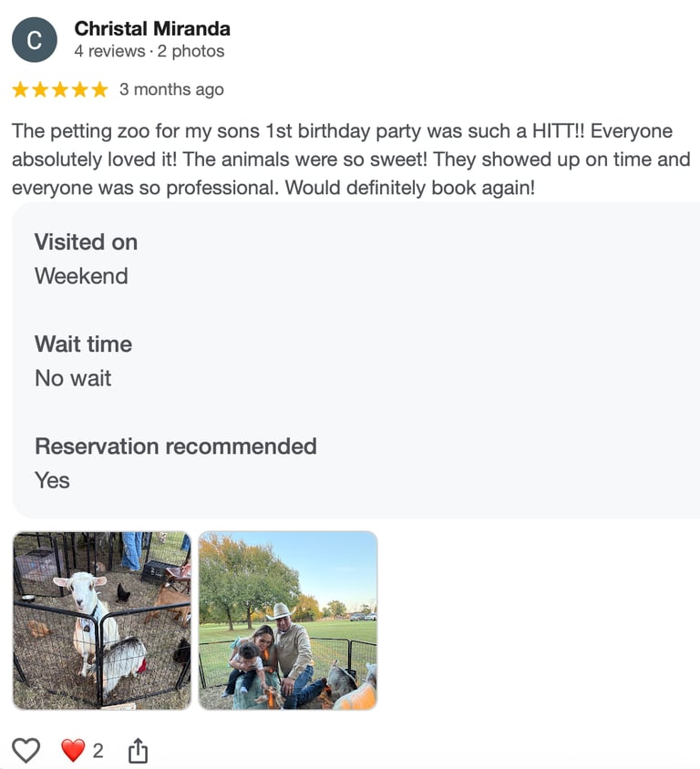The width and height of the screenshot is (700, 769).
Task: Click the red heart reaction icon
Action: click(x=73, y=750)
